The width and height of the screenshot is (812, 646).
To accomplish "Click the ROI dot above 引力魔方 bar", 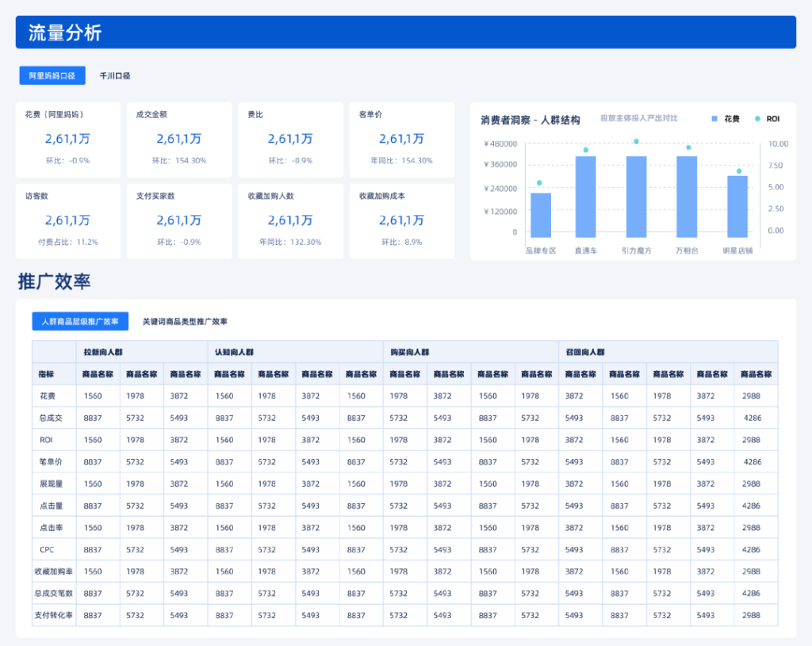I will [x=636, y=142].
